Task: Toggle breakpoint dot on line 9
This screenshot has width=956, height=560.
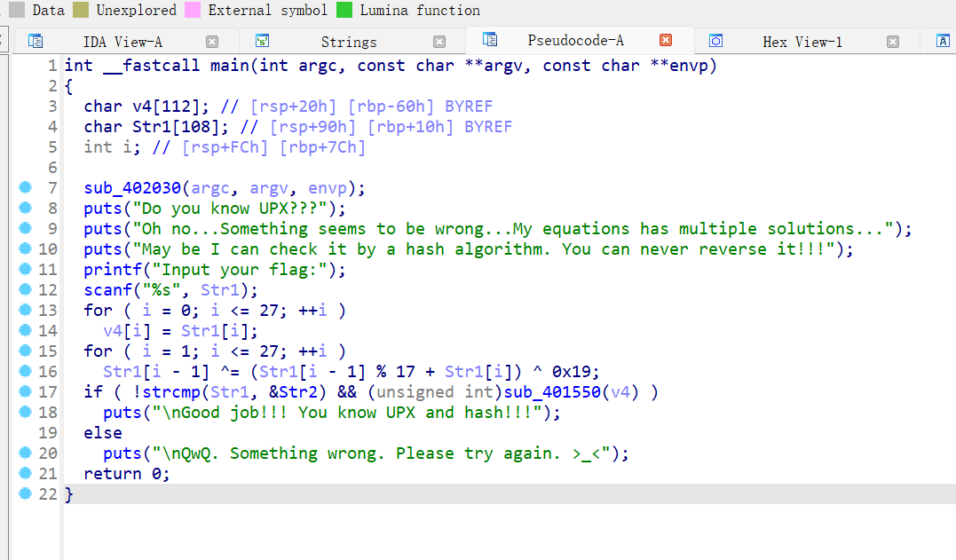Action: click(x=25, y=228)
